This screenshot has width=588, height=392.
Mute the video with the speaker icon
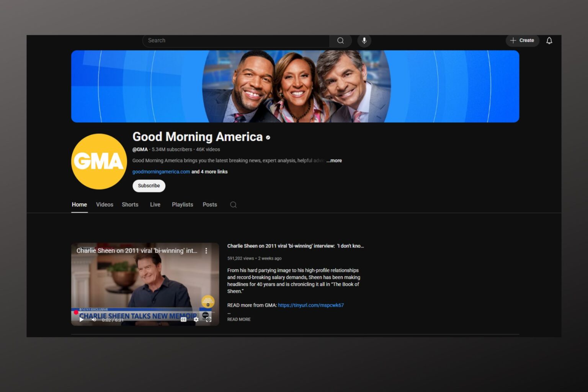tap(94, 320)
